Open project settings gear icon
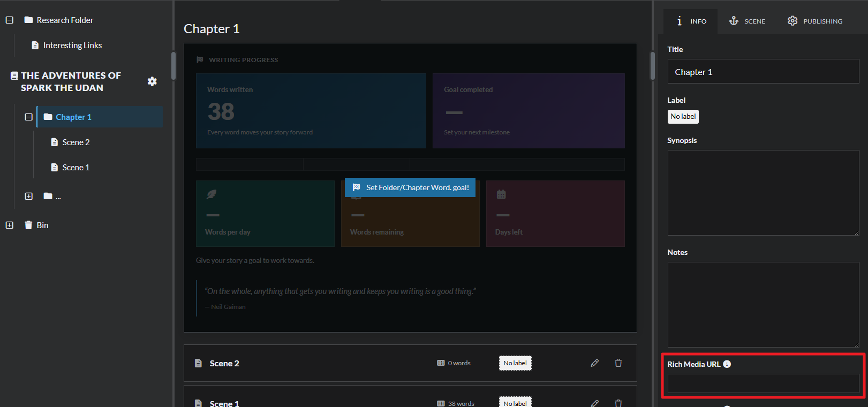The image size is (868, 407). pos(152,81)
